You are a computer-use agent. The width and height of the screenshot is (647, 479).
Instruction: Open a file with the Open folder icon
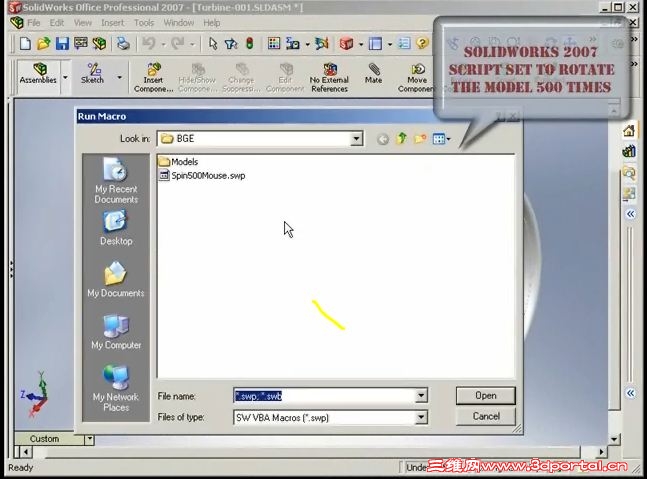[43, 43]
